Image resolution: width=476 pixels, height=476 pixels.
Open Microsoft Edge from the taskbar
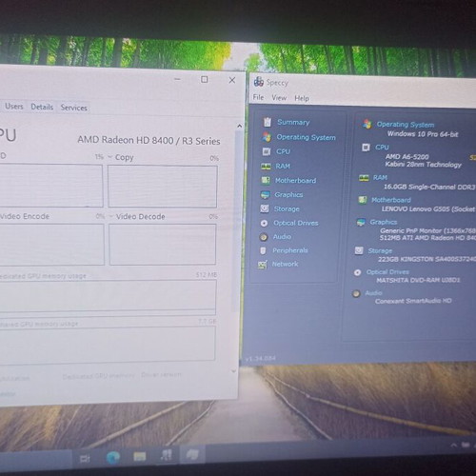coord(113,457)
